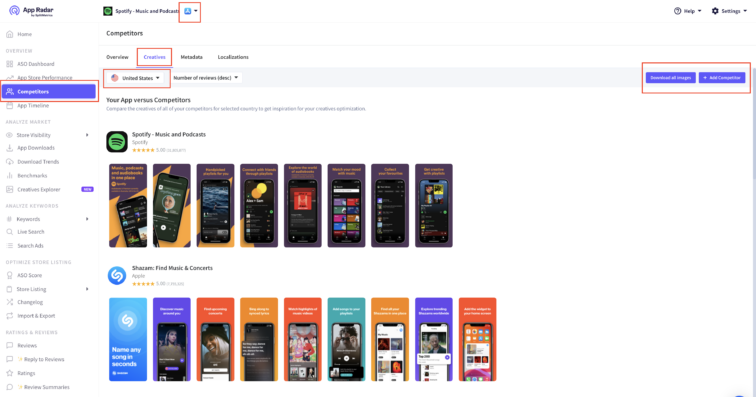Open Spotify 'Connect with friends' screenshot
The height and width of the screenshot is (397, 756).
[x=259, y=205]
